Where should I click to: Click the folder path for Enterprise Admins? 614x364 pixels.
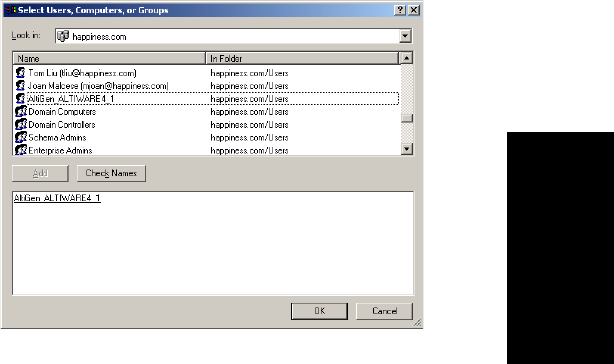click(x=249, y=150)
